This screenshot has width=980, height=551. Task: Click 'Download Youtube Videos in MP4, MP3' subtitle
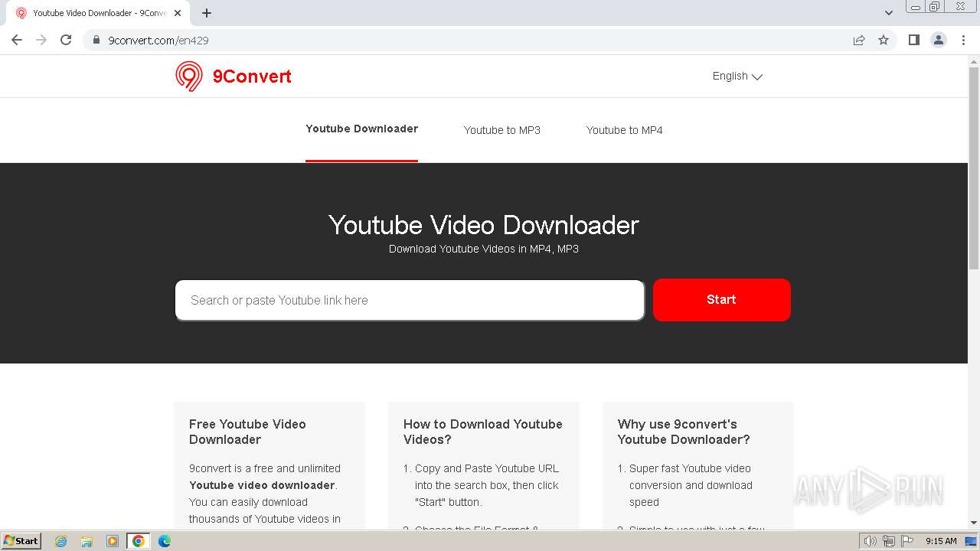(x=484, y=249)
